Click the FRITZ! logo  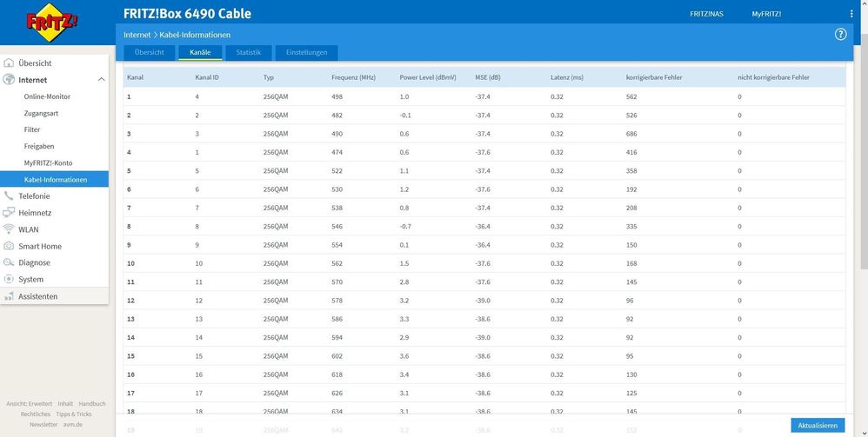click(x=52, y=23)
